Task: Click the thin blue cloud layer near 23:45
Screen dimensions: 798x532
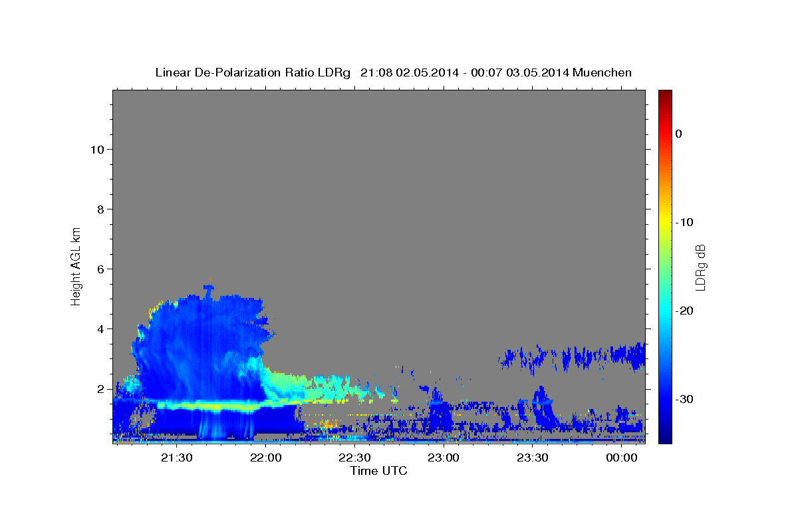Action: click(572, 357)
